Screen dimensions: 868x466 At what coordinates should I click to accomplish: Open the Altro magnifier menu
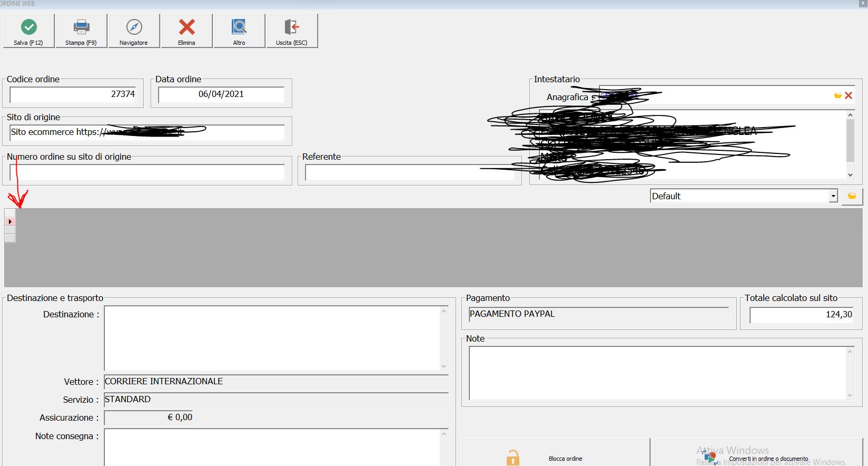pyautogui.click(x=239, y=31)
